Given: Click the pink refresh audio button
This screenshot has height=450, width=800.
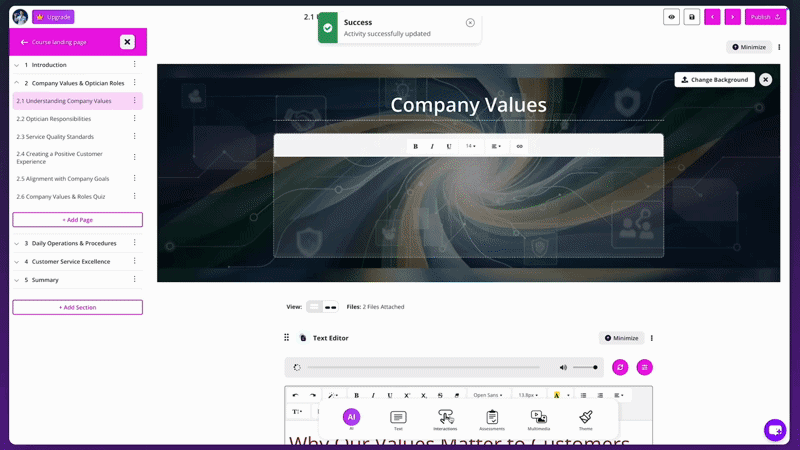Looking at the screenshot, I should coord(620,367).
